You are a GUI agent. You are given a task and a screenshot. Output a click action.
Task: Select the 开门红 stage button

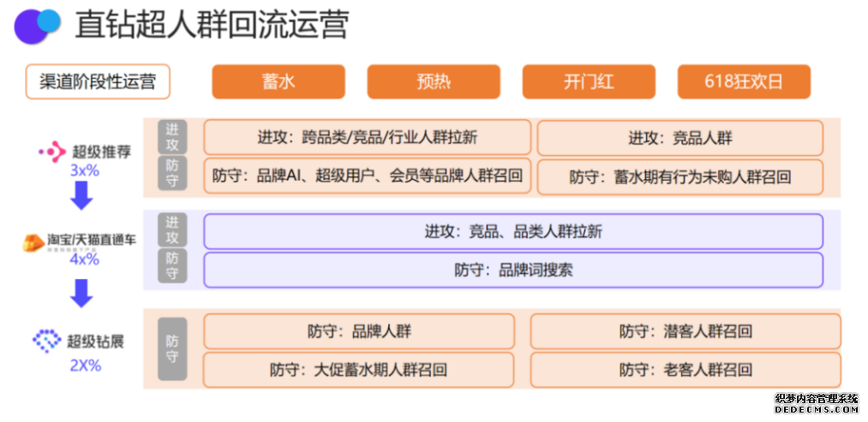pos(589,82)
